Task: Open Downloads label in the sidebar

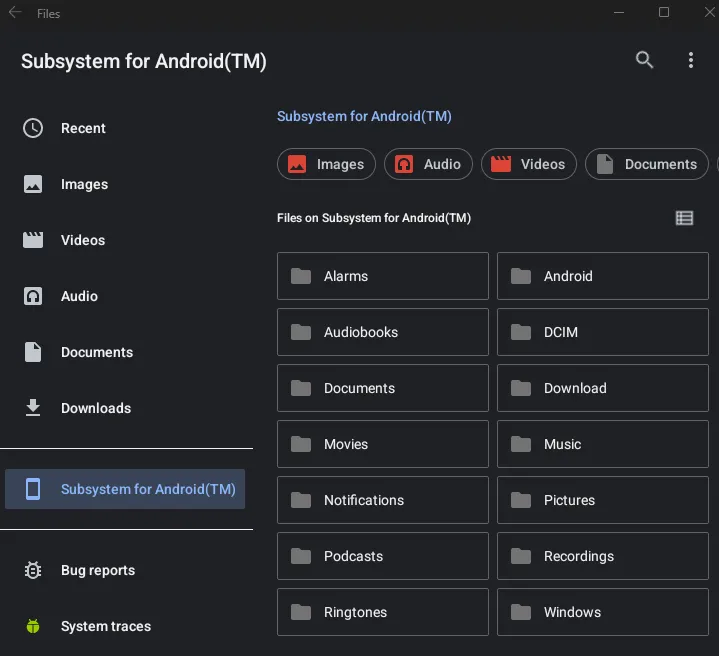Action: (x=96, y=408)
